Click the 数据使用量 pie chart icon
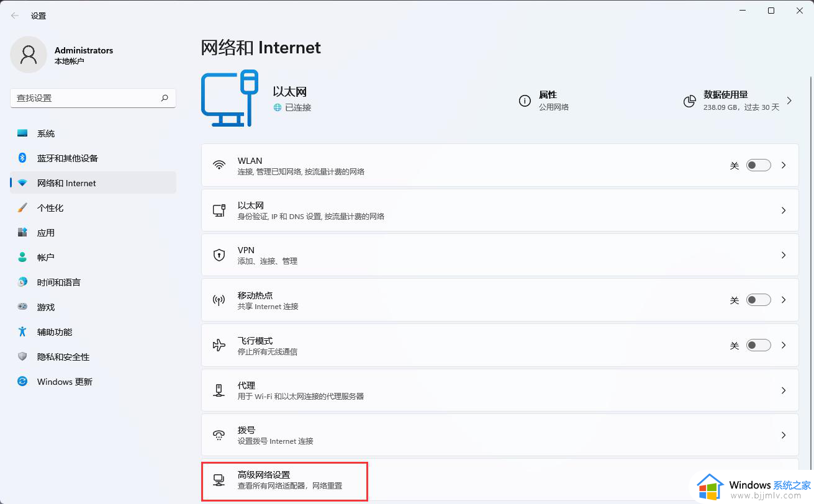This screenshot has height=504, width=814. pyautogui.click(x=689, y=101)
